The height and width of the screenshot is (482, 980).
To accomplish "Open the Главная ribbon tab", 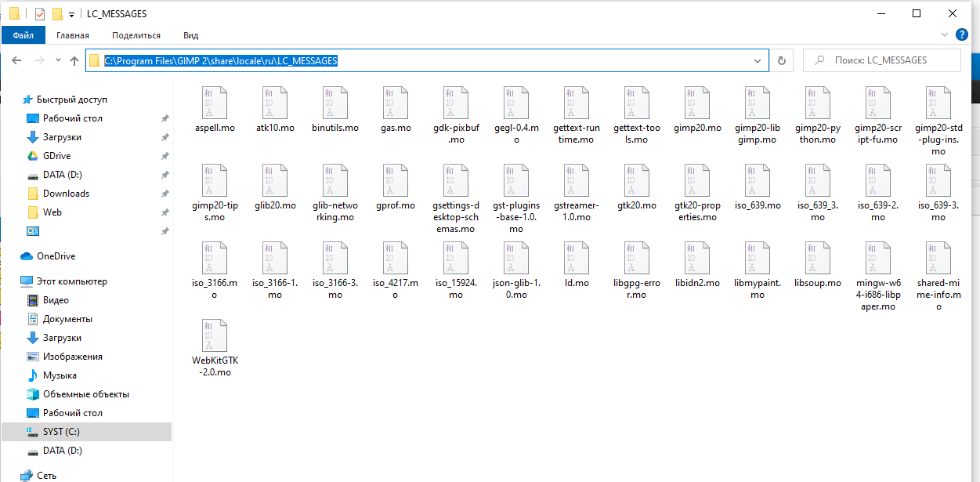I will pyautogui.click(x=73, y=35).
